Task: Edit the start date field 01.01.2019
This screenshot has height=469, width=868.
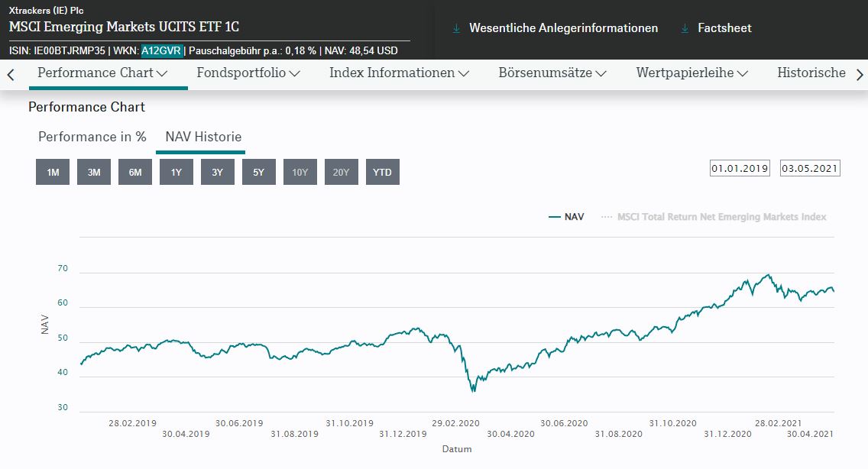Action: tap(740, 168)
